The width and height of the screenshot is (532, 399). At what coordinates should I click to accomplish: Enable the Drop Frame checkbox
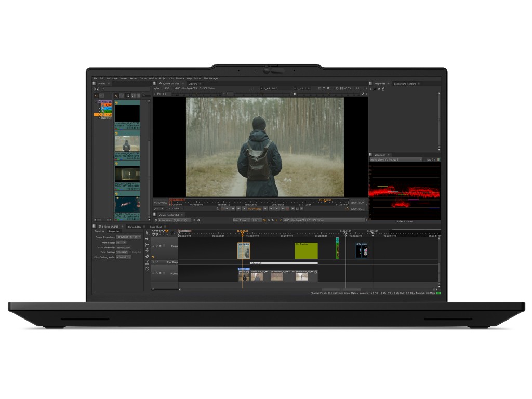130,252
